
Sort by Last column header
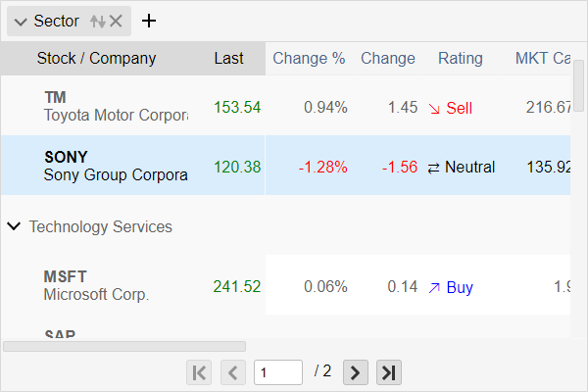click(x=228, y=58)
